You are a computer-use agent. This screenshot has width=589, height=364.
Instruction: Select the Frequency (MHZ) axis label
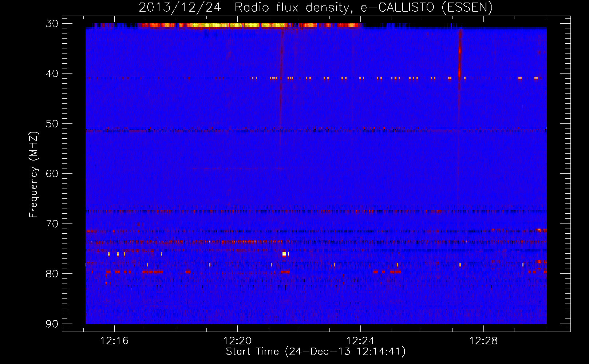pos(33,175)
